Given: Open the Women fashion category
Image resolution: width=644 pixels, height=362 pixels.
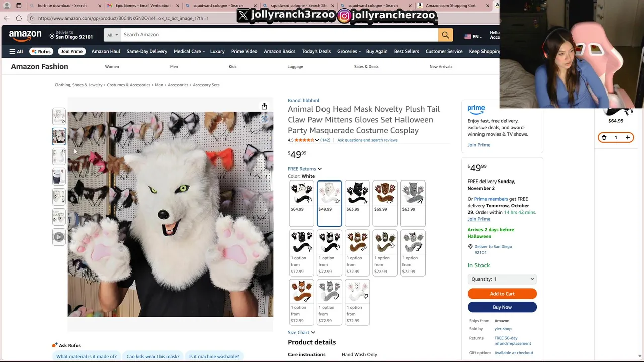Looking at the screenshot, I should click(x=112, y=66).
